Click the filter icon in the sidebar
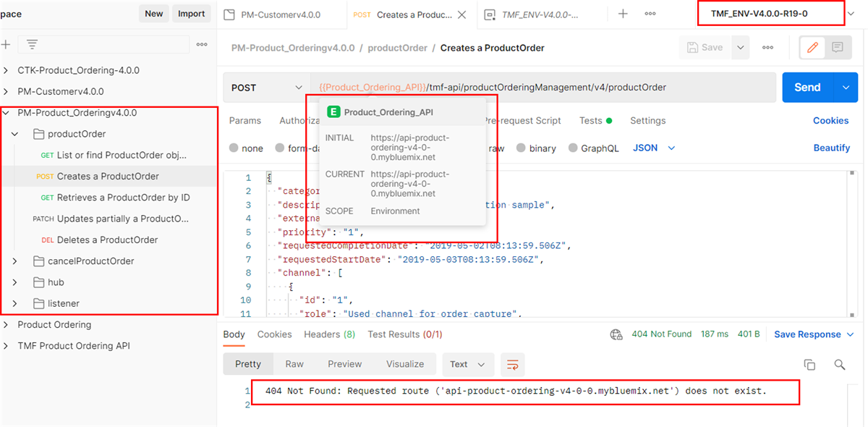The image size is (868, 427). click(31, 43)
